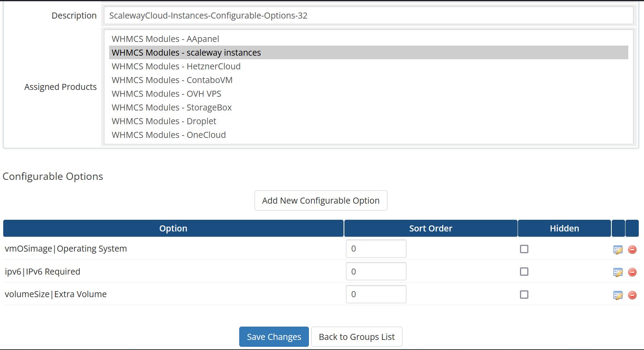644x350 pixels.
Task: Focus sort order field for vmOSimage
Action: (x=376, y=248)
